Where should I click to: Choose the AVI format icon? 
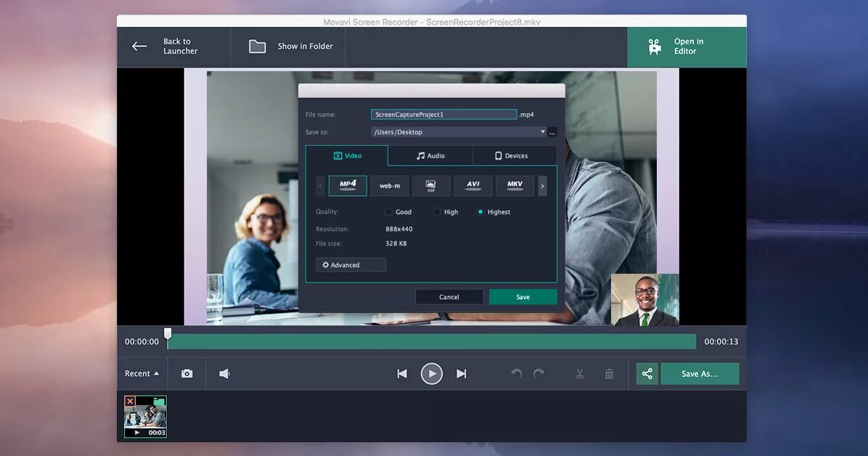[472, 186]
